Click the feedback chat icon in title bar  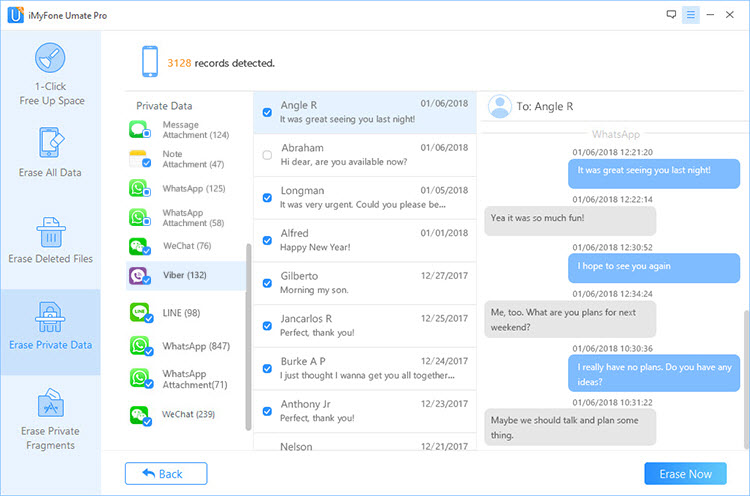point(671,14)
